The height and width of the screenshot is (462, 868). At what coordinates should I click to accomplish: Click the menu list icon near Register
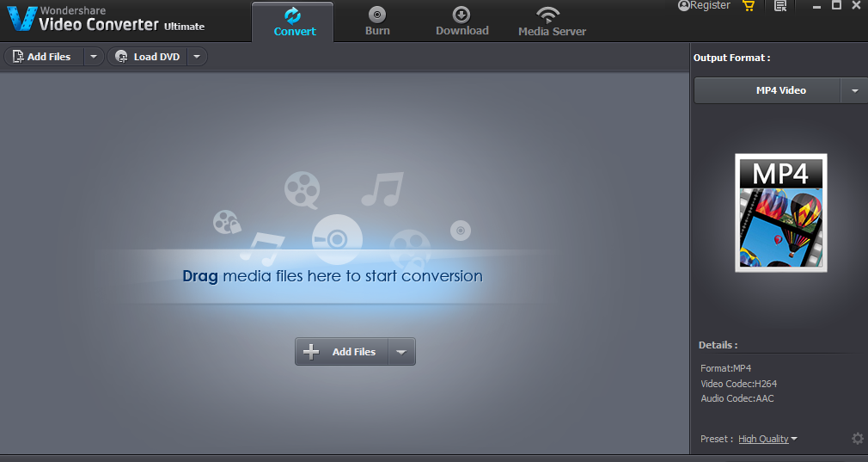[x=780, y=6]
